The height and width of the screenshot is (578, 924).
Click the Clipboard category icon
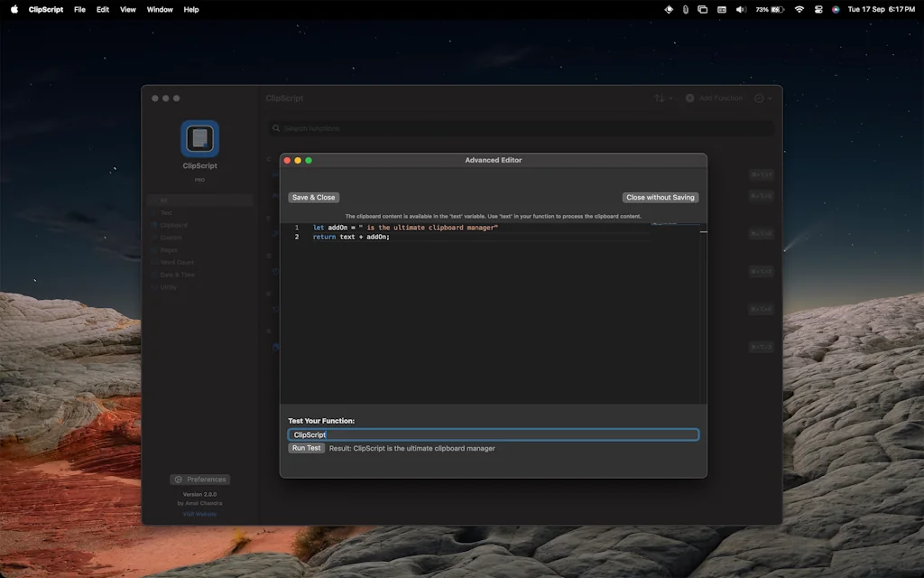click(x=153, y=225)
